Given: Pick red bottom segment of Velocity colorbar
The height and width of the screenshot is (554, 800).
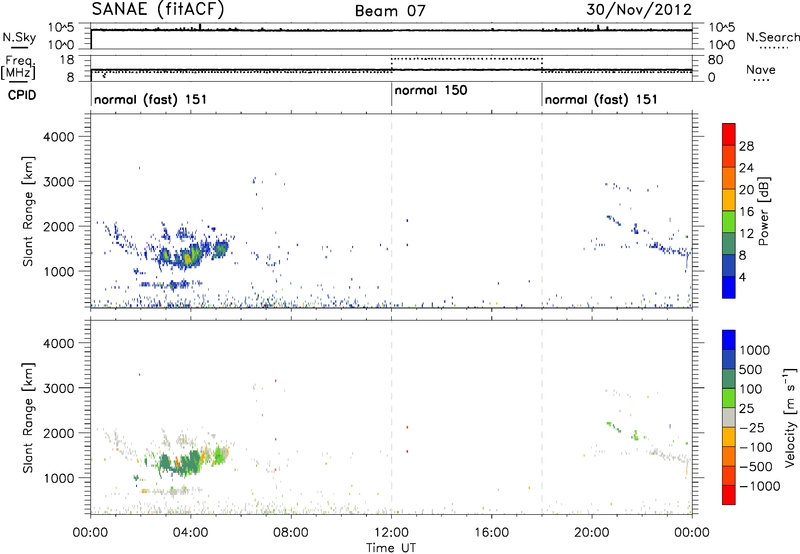Looking at the screenshot, I should point(729,495).
